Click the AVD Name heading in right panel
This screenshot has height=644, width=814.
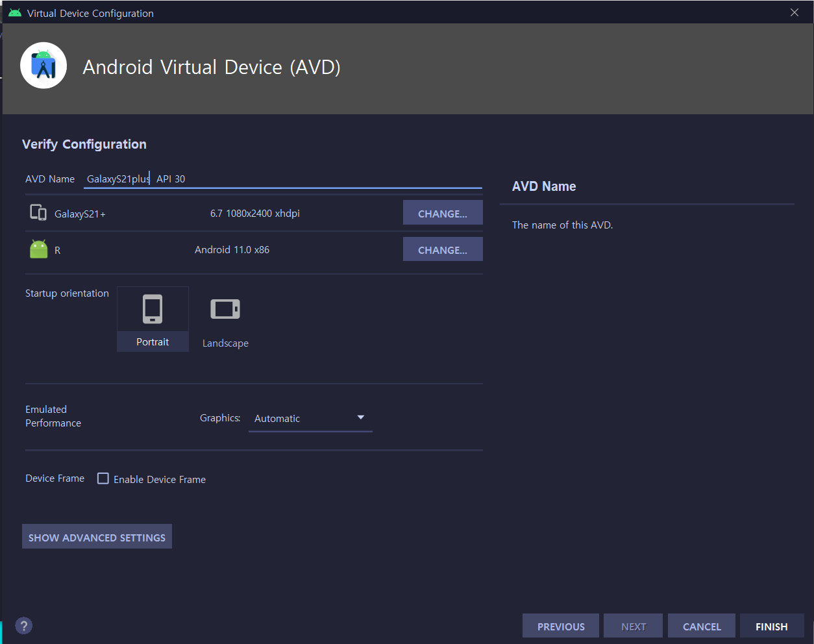point(544,186)
